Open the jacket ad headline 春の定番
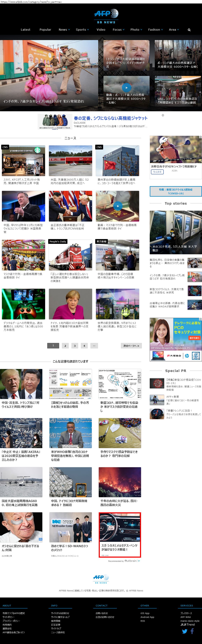This screenshot has width=202, height=644. [111, 118]
